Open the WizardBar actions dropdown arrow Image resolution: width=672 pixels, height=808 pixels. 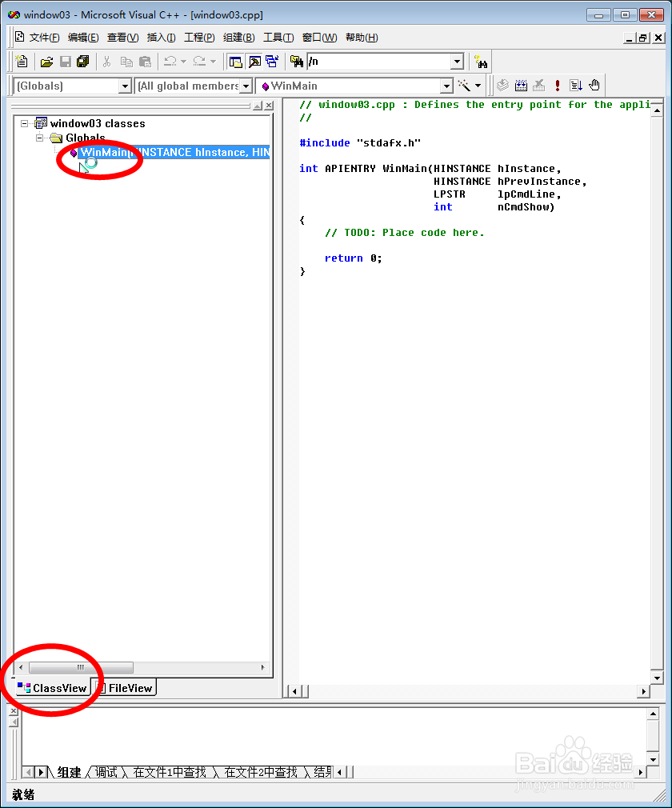[477, 86]
